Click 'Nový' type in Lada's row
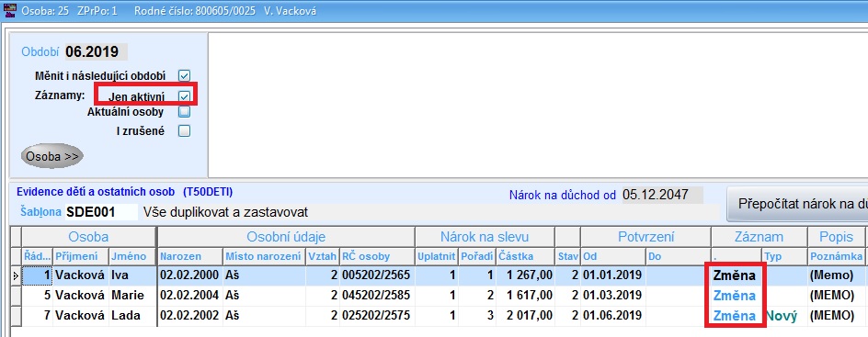 click(782, 316)
